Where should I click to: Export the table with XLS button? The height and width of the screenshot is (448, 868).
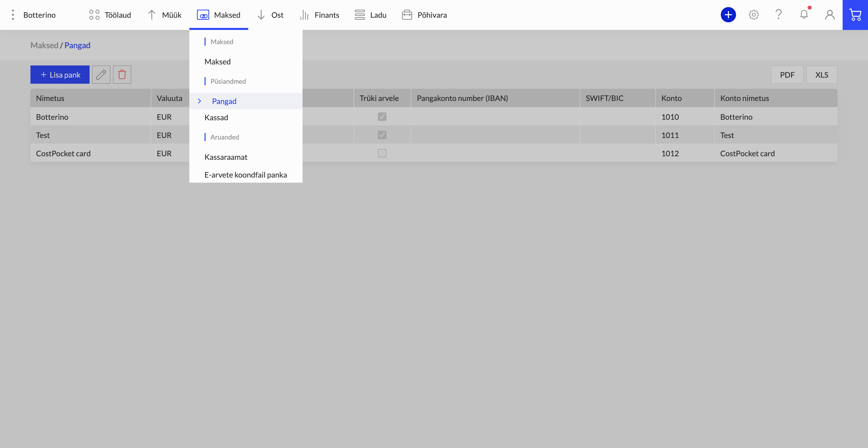click(x=822, y=74)
